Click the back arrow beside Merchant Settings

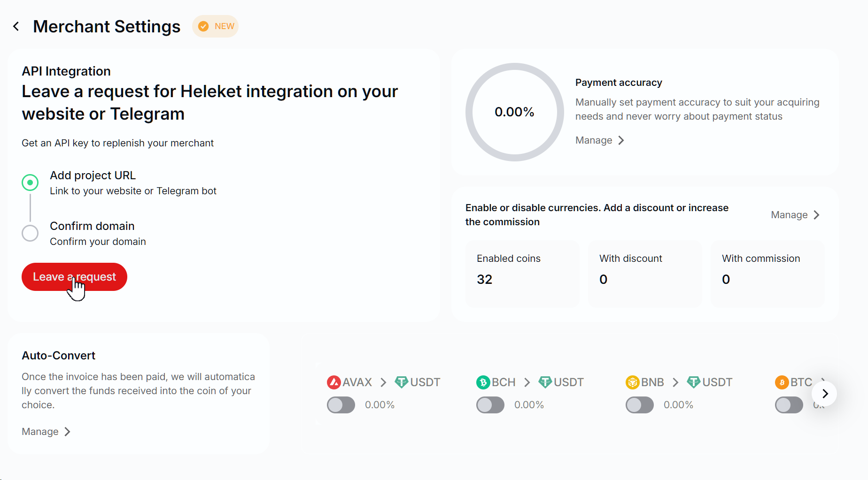point(16,27)
